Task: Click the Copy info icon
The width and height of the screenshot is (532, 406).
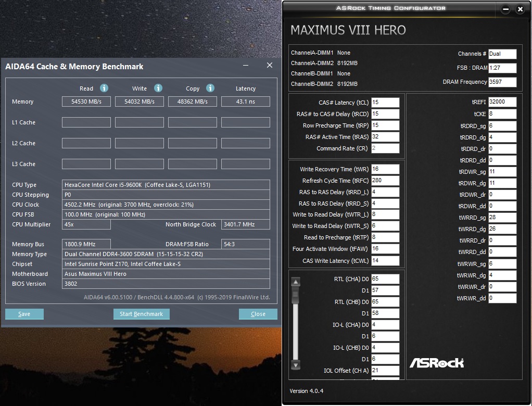Action: 210,88
